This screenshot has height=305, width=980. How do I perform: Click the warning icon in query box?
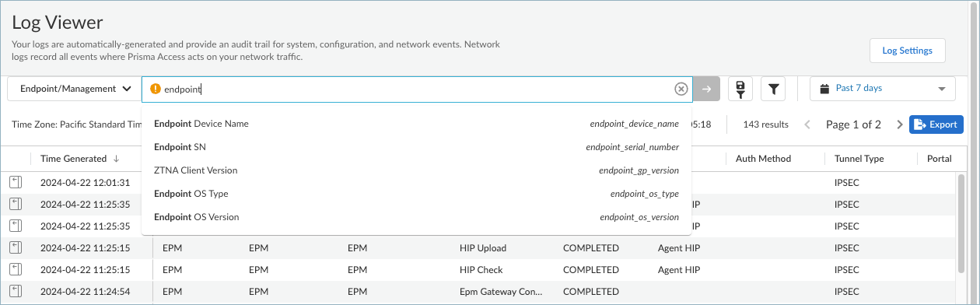click(x=156, y=89)
